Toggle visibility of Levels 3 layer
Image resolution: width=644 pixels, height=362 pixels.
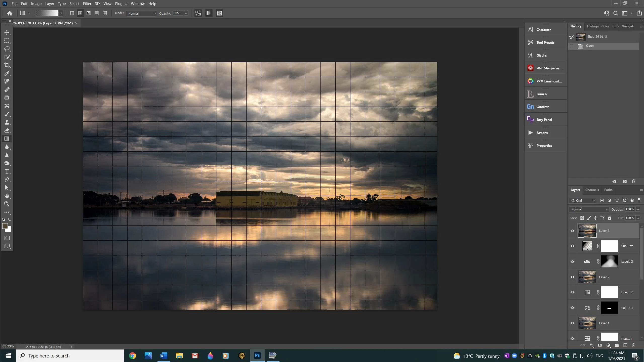572,262
